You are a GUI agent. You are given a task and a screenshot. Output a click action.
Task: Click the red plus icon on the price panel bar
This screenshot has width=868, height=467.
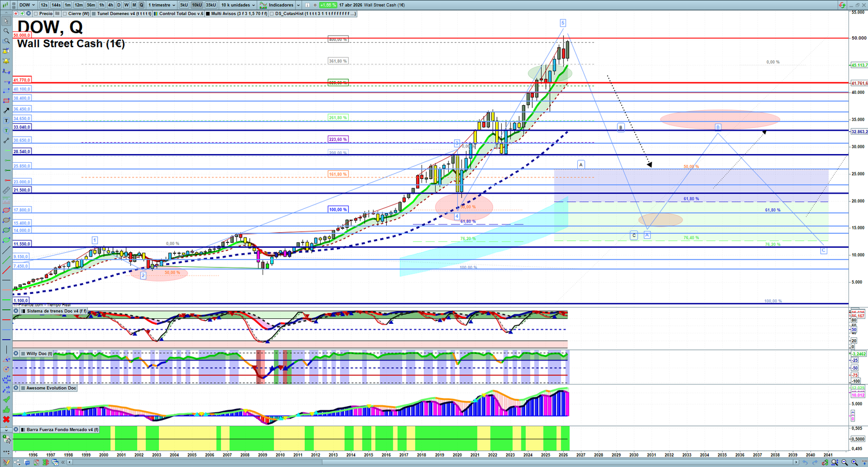pos(16,14)
